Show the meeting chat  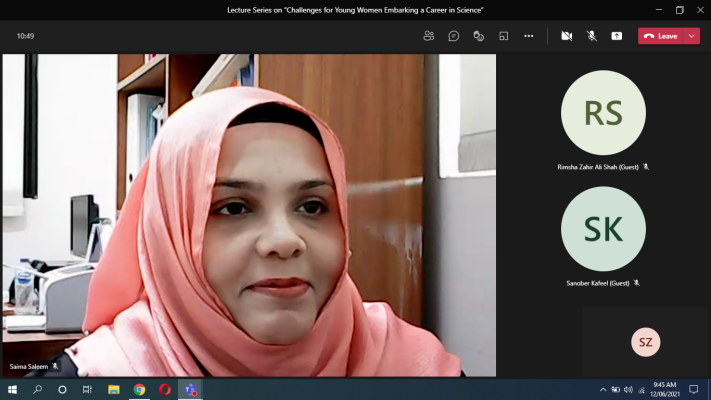point(453,36)
